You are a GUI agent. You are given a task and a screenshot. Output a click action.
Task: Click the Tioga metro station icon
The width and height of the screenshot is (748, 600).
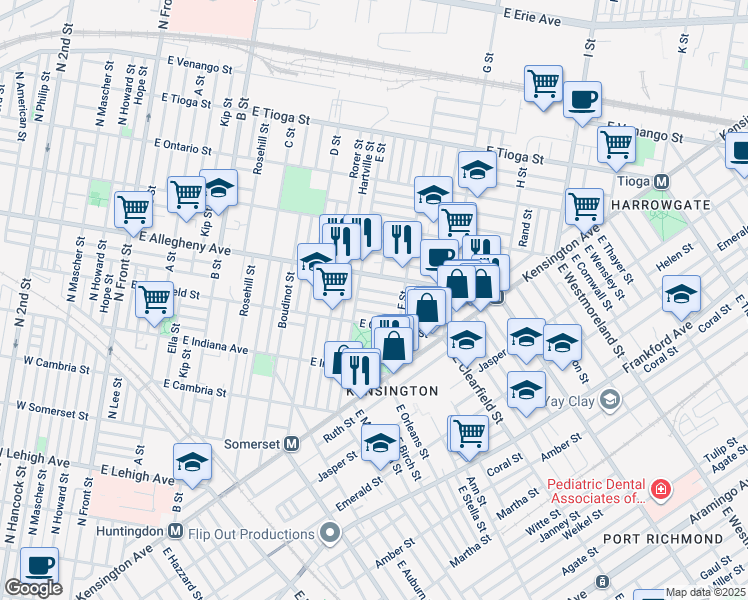click(x=661, y=182)
